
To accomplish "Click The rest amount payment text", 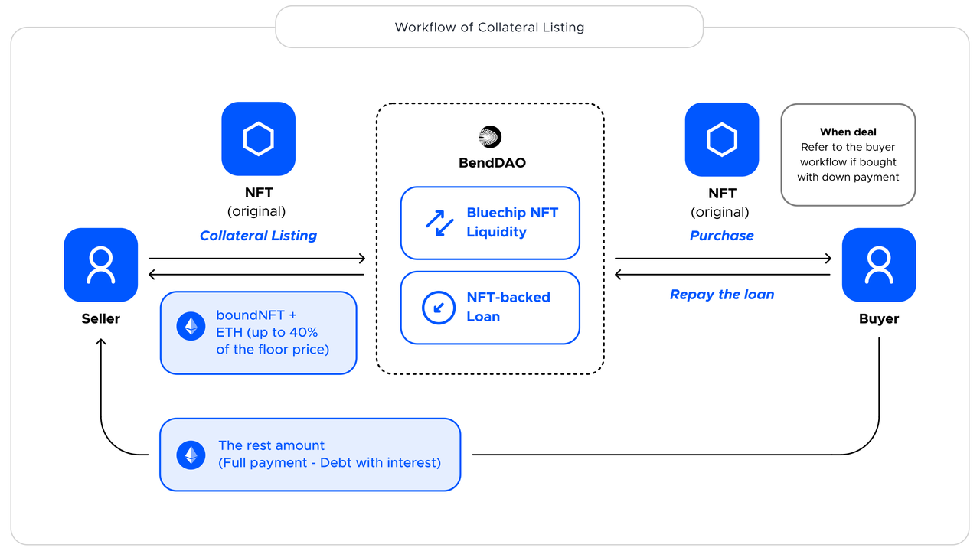I will [x=329, y=454].
